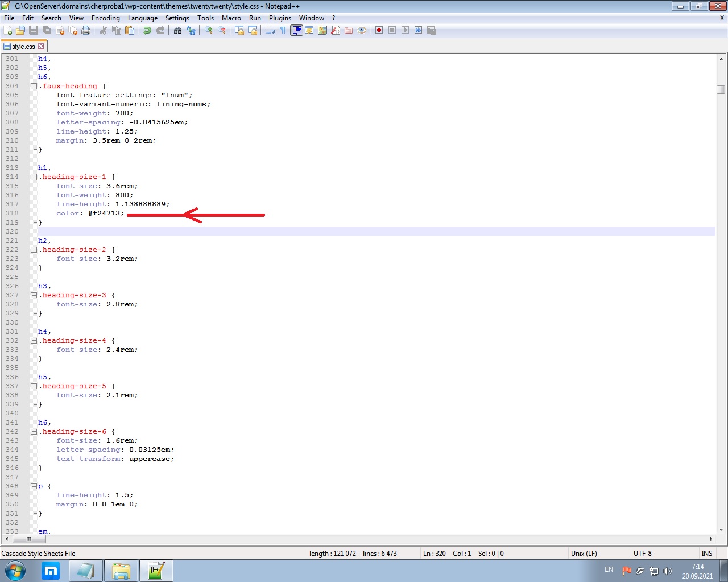Run macro multiple times icon
This screenshot has width=728, height=582.
pos(419,30)
